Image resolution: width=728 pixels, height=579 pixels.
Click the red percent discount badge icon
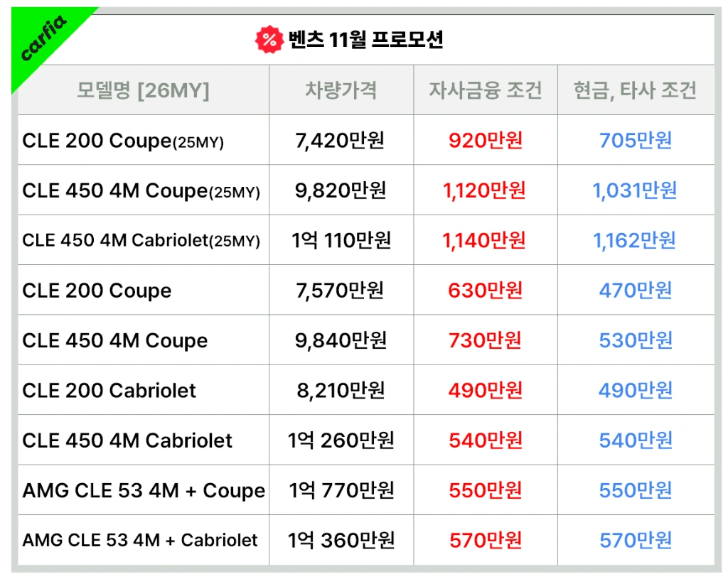coord(269,40)
